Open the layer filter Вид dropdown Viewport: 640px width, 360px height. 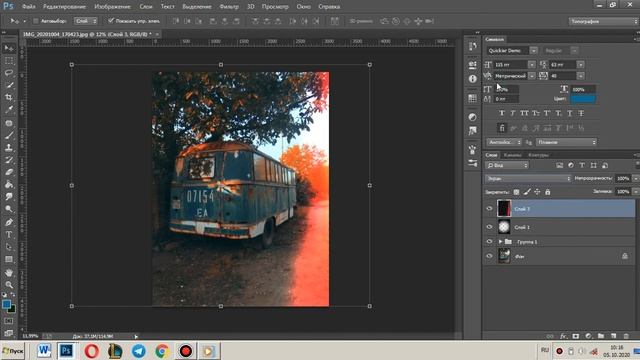pyautogui.click(x=507, y=165)
